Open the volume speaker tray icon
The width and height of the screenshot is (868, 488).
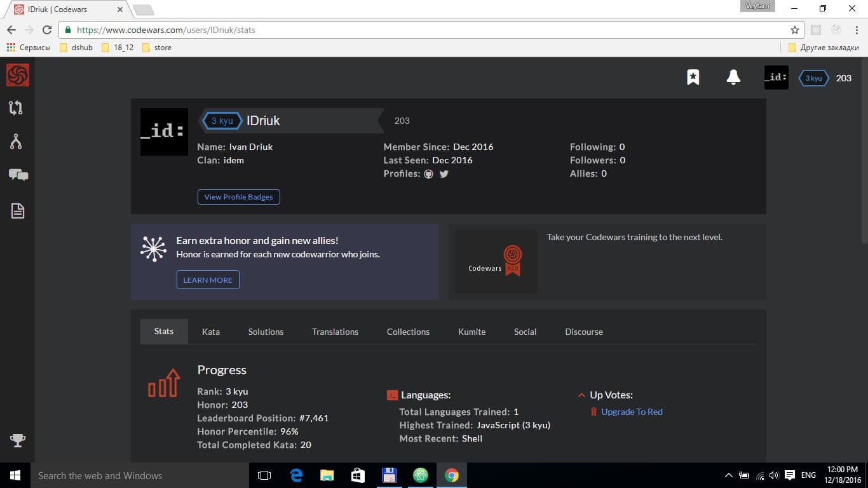pos(774,475)
